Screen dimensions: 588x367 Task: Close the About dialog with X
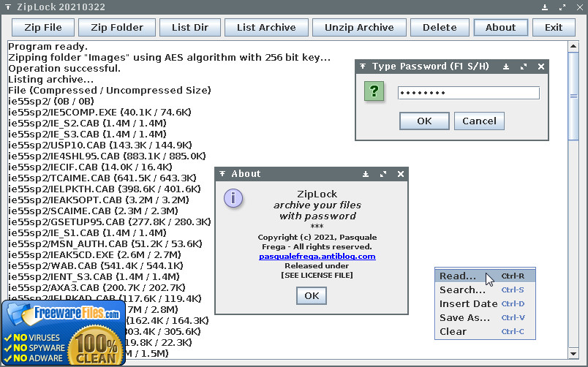[x=401, y=174]
